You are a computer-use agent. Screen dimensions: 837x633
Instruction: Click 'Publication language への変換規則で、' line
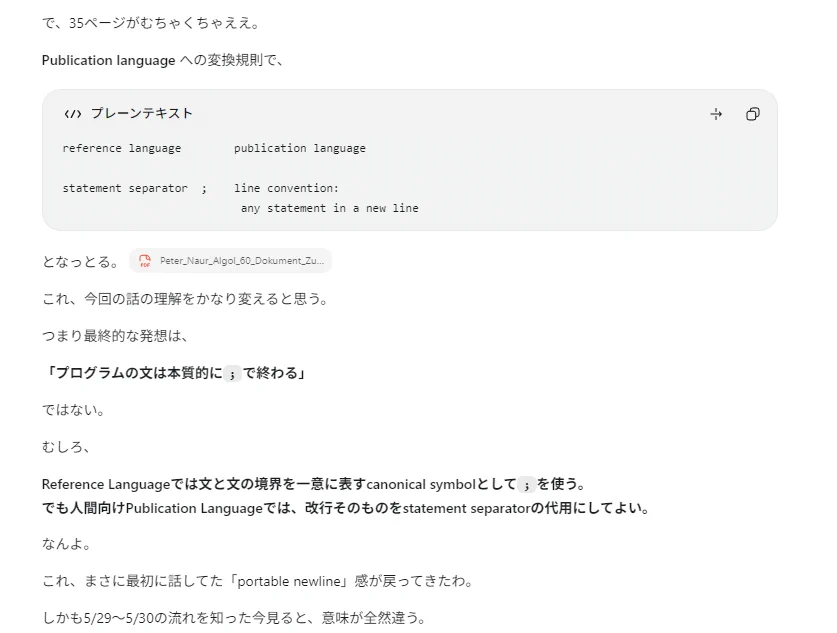[x=162, y=60]
